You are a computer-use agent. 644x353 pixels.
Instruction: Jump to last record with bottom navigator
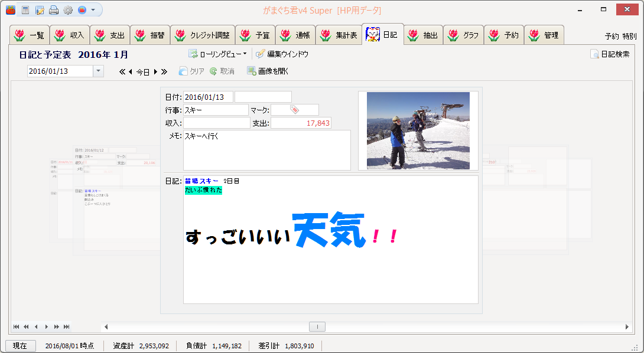[67, 326]
